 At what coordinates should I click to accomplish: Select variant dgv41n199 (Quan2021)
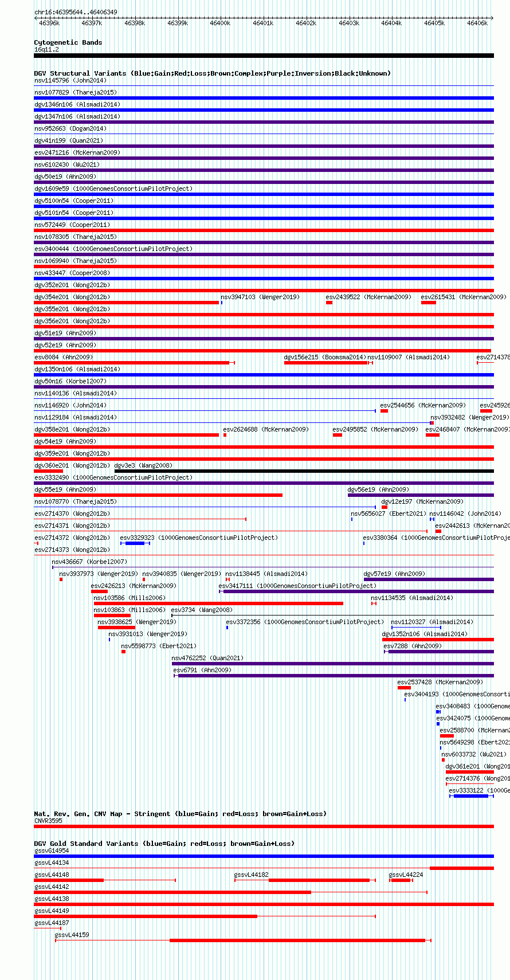click(x=69, y=140)
